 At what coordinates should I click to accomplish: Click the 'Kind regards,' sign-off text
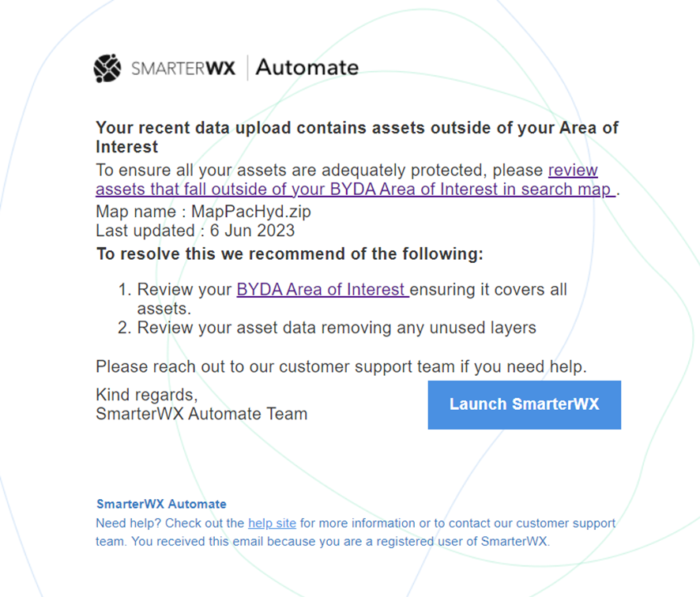click(x=146, y=395)
